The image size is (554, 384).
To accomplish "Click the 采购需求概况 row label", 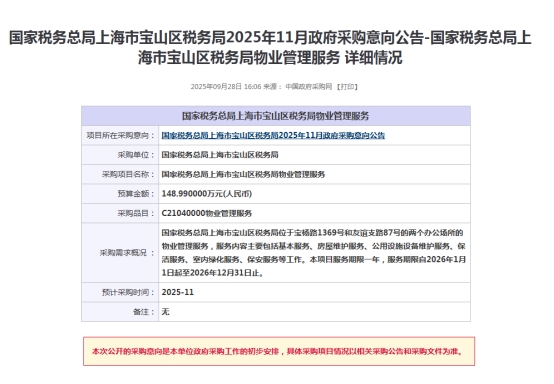I will [x=127, y=253].
